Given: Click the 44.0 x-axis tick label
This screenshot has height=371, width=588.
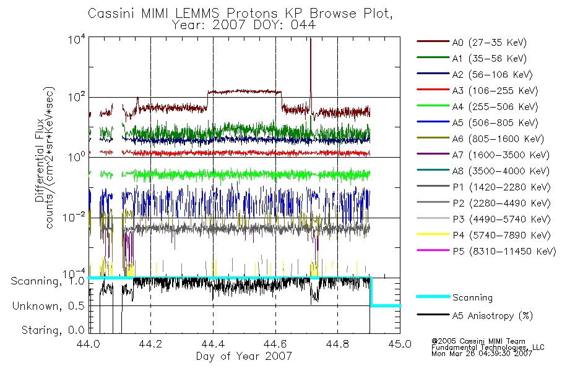Looking at the screenshot, I should (x=88, y=344).
